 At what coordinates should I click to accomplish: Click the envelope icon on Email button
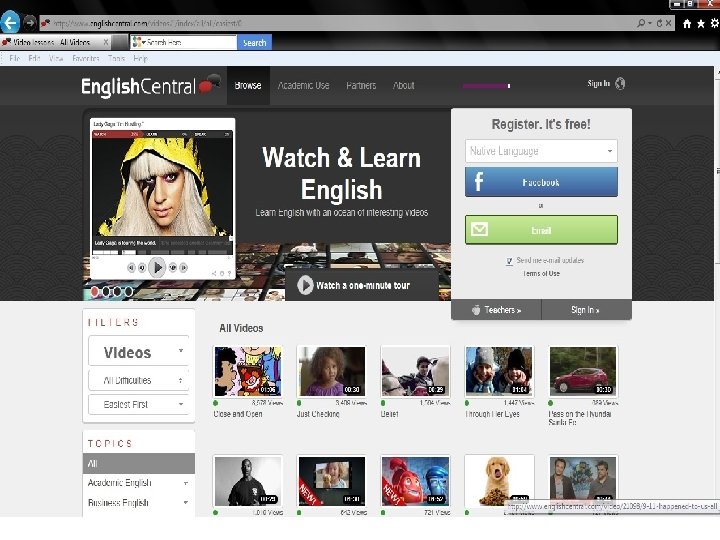tap(479, 229)
